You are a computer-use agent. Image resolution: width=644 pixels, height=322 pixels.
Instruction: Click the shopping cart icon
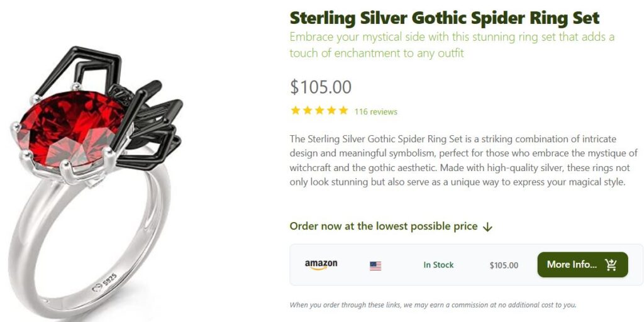[611, 265]
